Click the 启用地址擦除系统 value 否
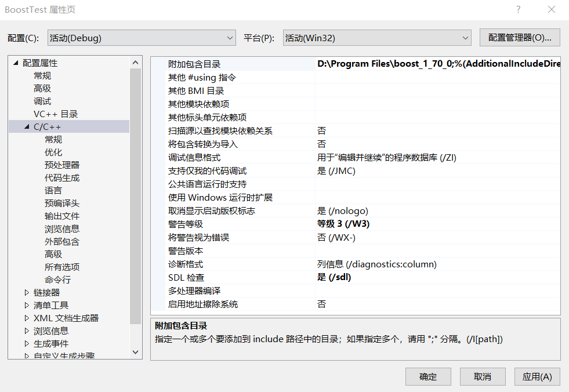 click(x=321, y=304)
